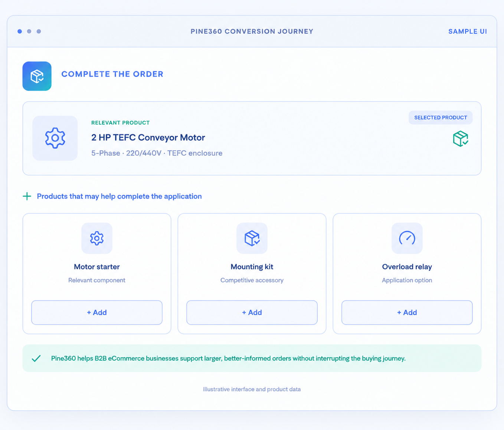The width and height of the screenshot is (504, 430).
Task: Select the 2 HP TEFC Conveyor Motor title
Action: 148,138
